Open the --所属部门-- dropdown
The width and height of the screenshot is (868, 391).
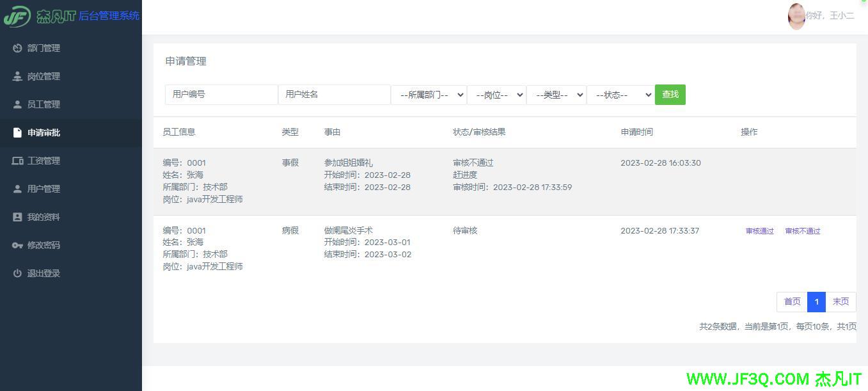tap(429, 94)
